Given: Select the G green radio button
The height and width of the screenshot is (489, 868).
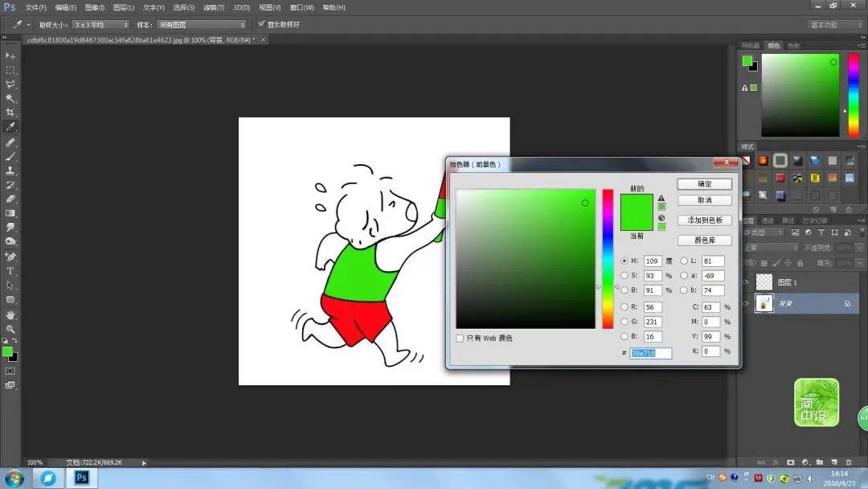Looking at the screenshot, I should pyautogui.click(x=624, y=321).
